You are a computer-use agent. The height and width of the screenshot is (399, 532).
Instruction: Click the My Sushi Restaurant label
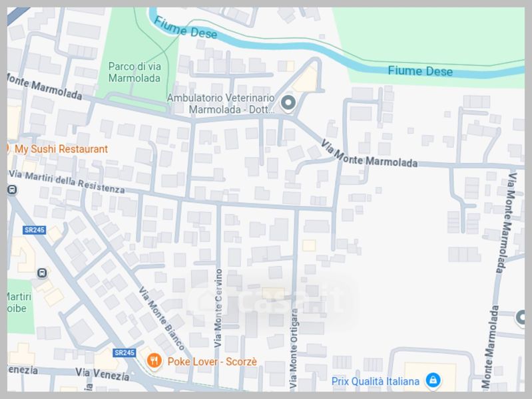click(x=61, y=149)
